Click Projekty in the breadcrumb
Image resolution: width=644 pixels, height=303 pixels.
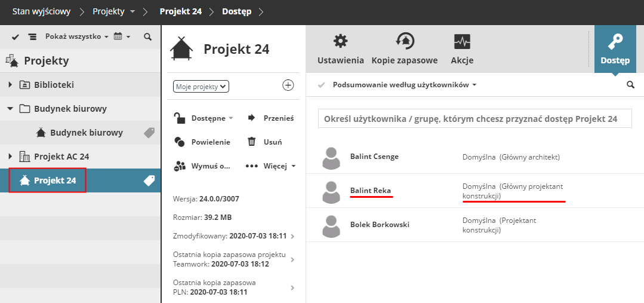click(x=109, y=11)
